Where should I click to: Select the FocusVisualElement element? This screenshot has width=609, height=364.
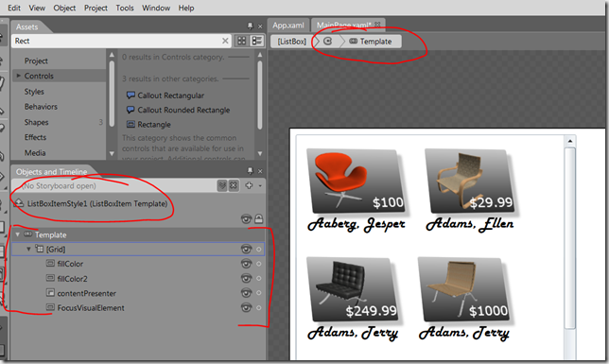pyautogui.click(x=91, y=307)
